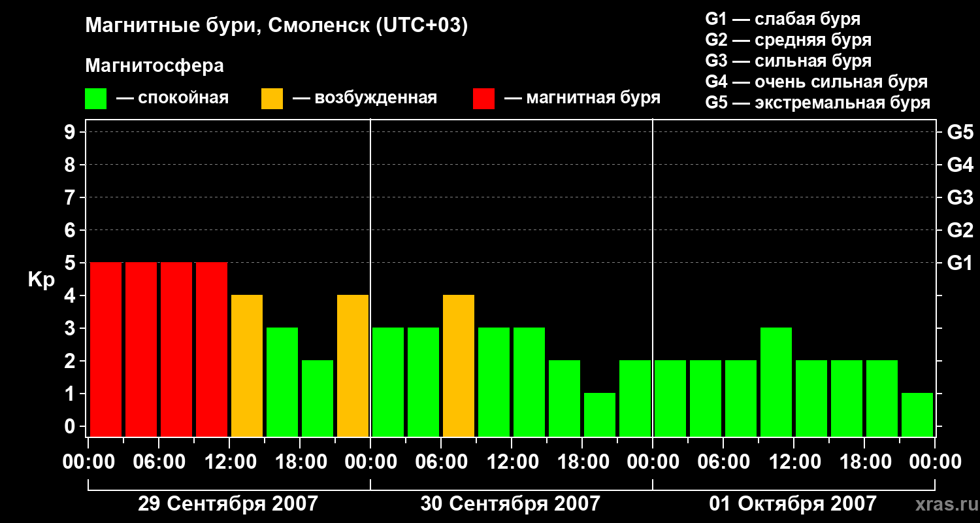This screenshot has width=980, height=523.
Task: Click the 'G4 — очень сильная буря' line
Action: (x=816, y=82)
